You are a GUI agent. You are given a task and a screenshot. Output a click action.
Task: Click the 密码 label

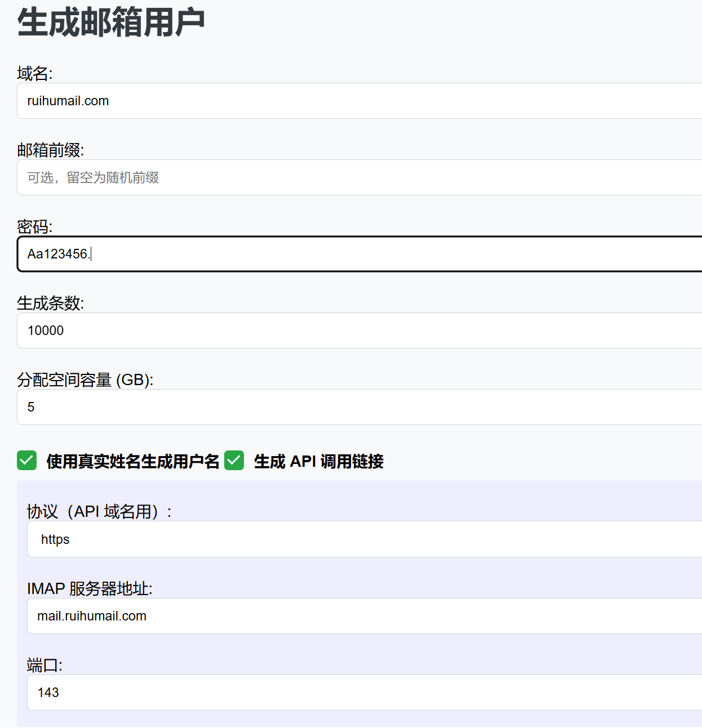coord(34,226)
